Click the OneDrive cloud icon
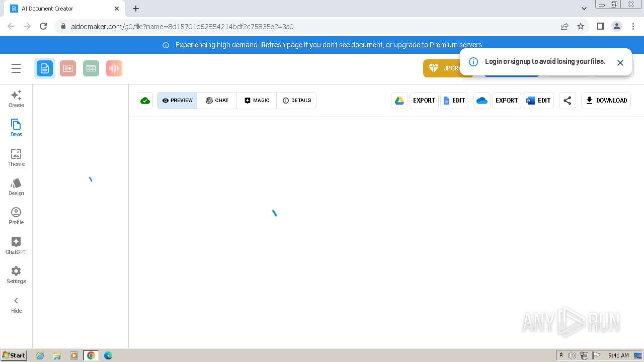Image resolution: width=644 pixels, height=362 pixels. pos(482,101)
